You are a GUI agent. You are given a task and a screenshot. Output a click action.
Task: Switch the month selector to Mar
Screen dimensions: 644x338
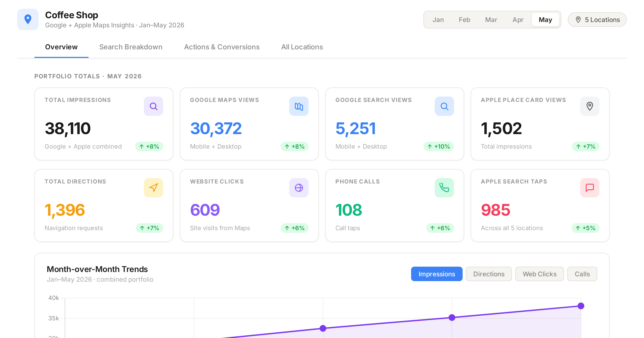point(491,20)
